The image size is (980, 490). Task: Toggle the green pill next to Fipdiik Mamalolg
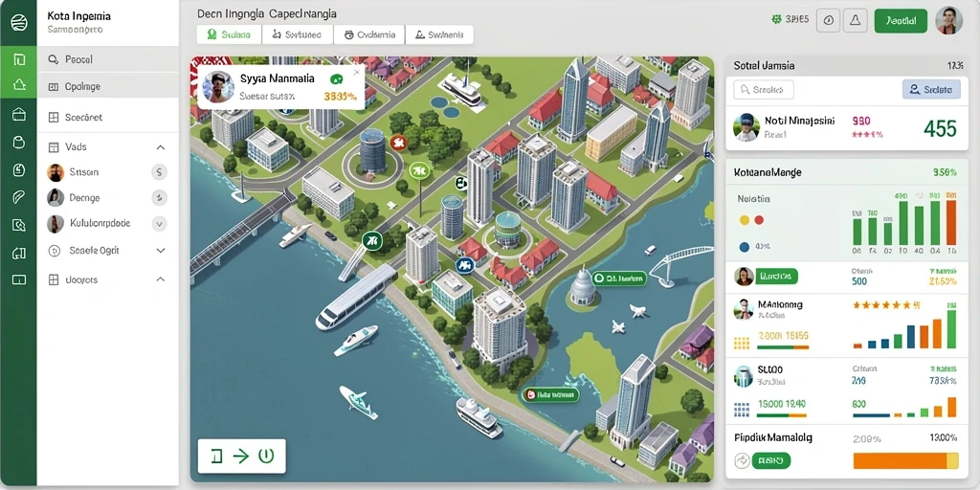(x=771, y=461)
